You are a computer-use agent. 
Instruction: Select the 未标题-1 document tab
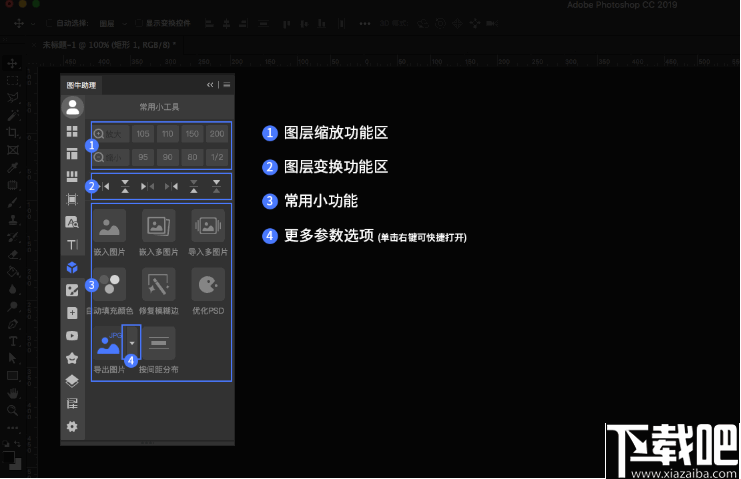tap(110, 45)
